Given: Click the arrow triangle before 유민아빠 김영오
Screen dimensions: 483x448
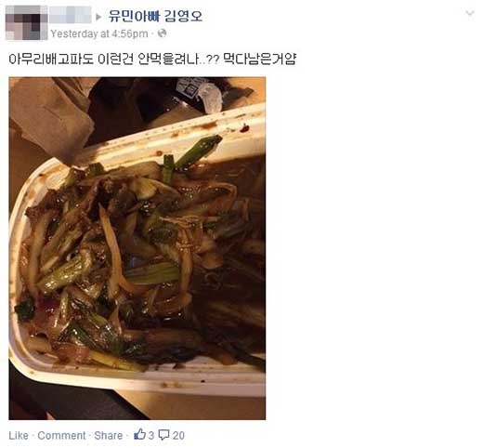Looking at the screenshot, I should click(x=98, y=17).
